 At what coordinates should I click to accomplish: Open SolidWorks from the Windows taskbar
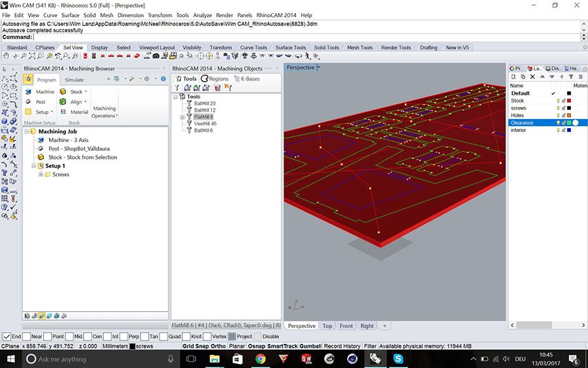pyautogui.click(x=306, y=359)
